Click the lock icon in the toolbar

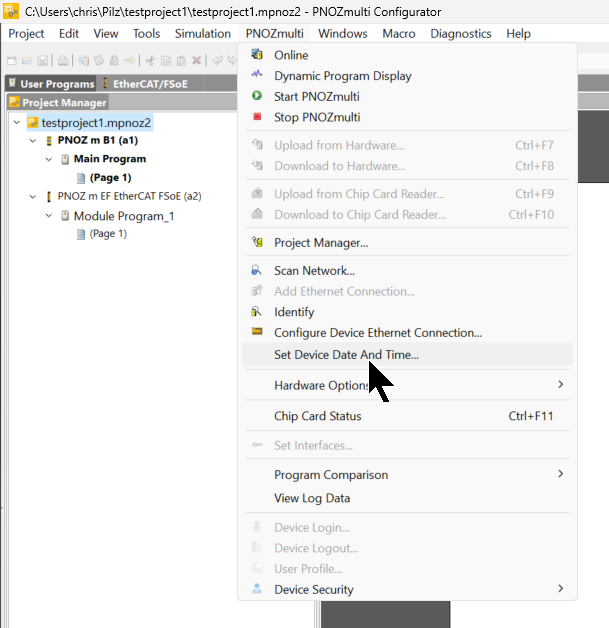click(114, 60)
